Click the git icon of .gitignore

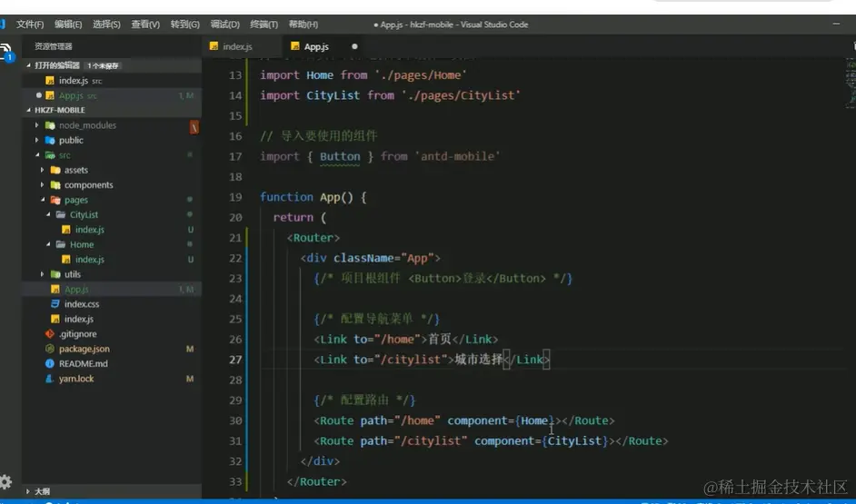pos(50,334)
